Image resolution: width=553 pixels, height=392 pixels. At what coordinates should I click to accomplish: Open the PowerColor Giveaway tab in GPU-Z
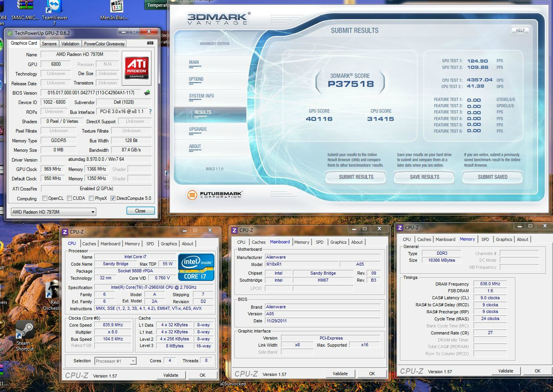click(104, 43)
